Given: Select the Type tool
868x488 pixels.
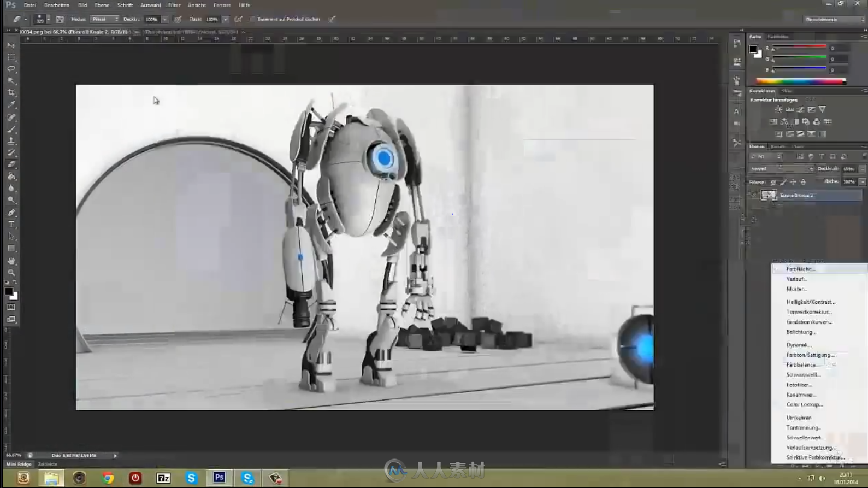Looking at the screenshot, I should click(x=11, y=225).
